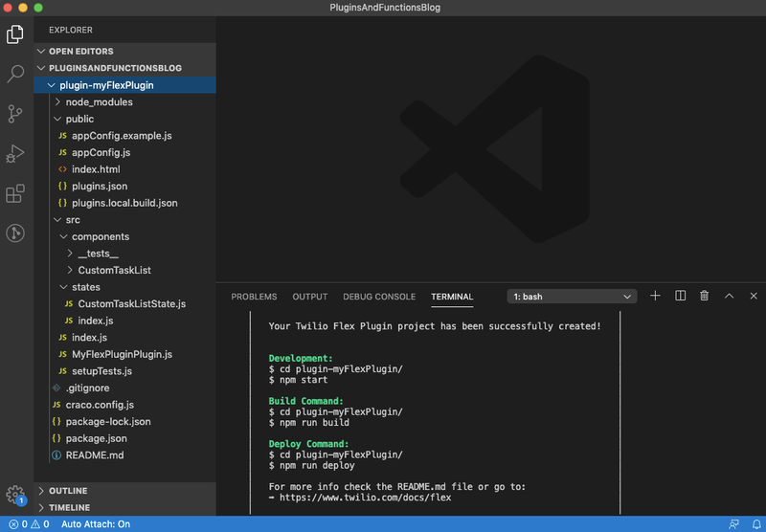This screenshot has width=766, height=532.
Task: Open README.md file
Action: [124, 454]
